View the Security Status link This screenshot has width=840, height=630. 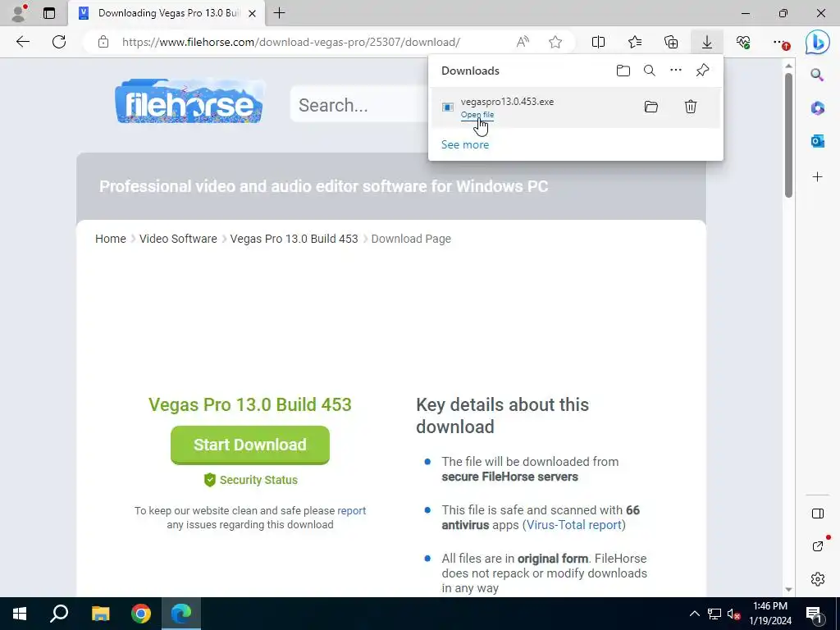tap(250, 480)
